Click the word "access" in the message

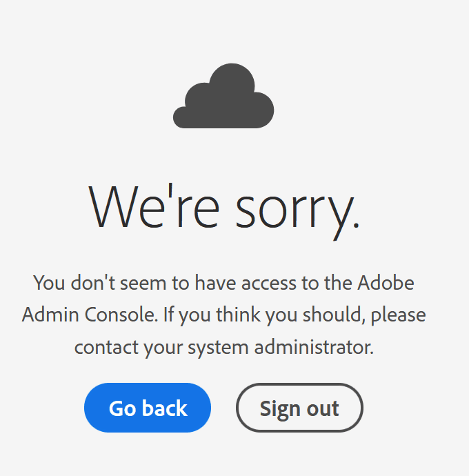click(262, 283)
